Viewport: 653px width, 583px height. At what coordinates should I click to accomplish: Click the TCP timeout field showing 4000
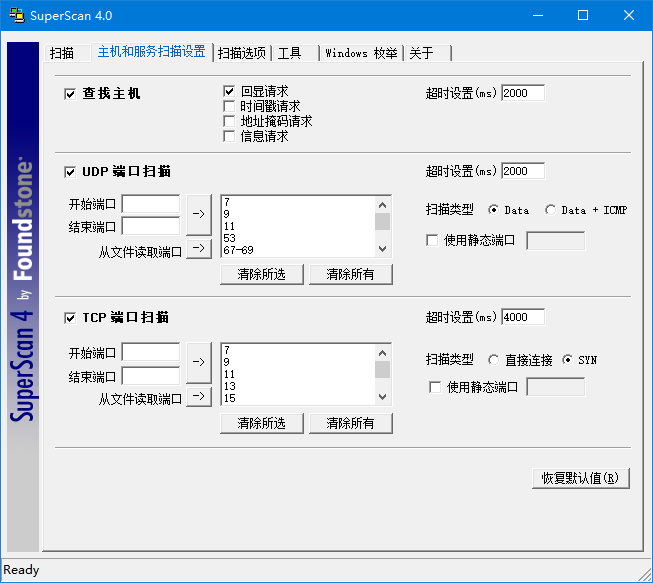[x=523, y=317]
